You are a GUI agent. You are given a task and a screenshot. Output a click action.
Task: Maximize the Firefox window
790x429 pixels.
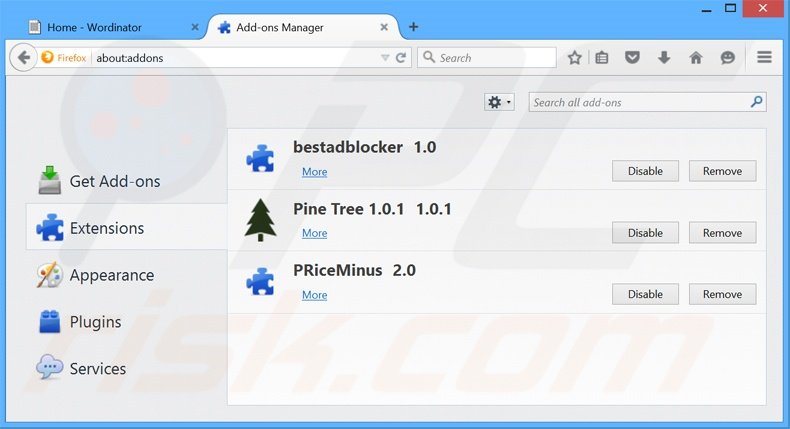(731, 8)
